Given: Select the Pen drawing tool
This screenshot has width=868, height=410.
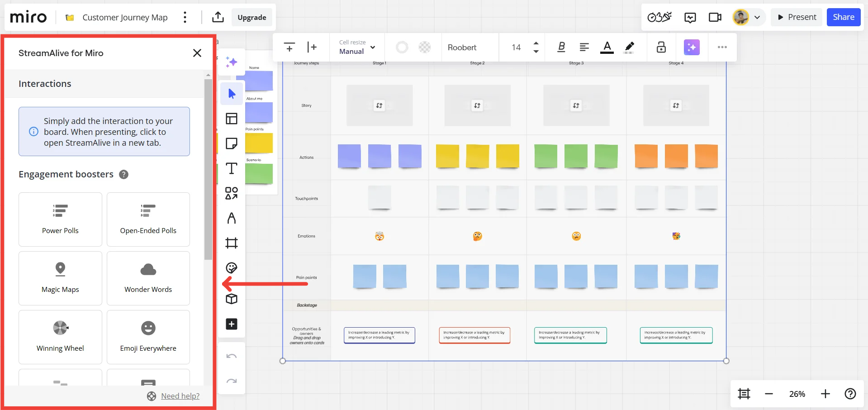Looking at the screenshot, I should click(x=232, y=218).
